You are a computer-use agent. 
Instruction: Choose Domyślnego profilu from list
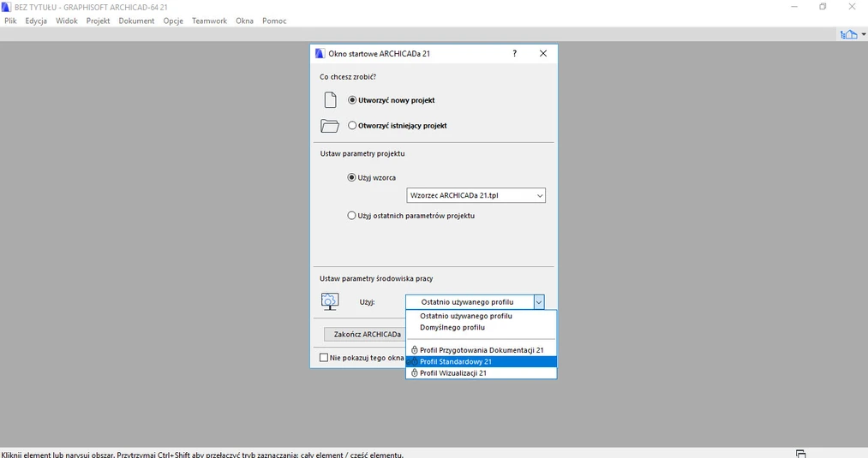pyautogui.click(x=481, y=328)
